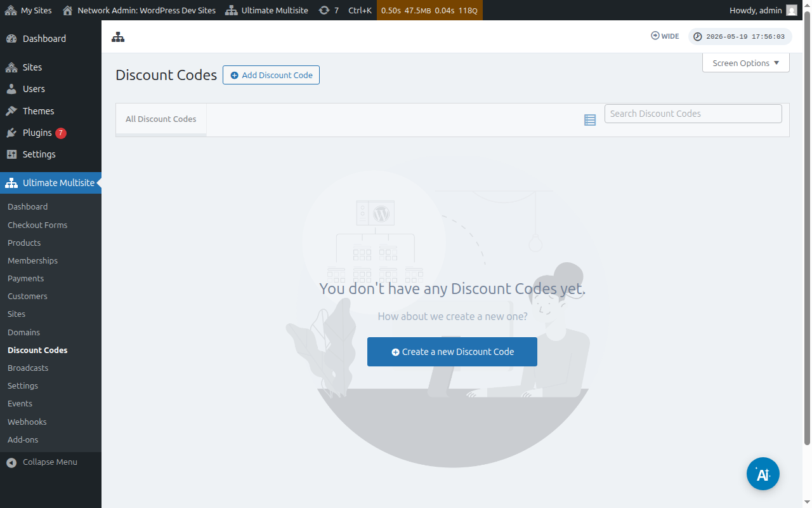Click the Users icon in sidebar
This screenshot has width=812, height=508.
click(x=11, y=89)
